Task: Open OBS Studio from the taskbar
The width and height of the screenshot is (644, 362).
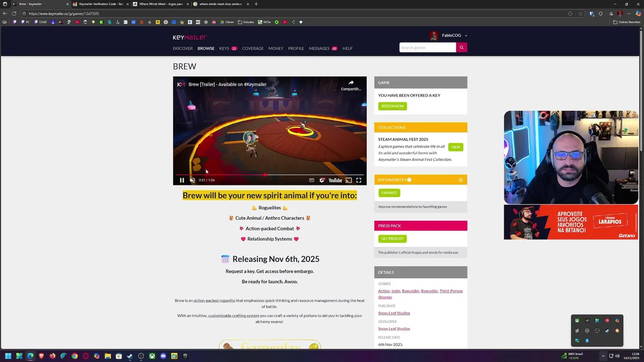Action: [141, 356]
